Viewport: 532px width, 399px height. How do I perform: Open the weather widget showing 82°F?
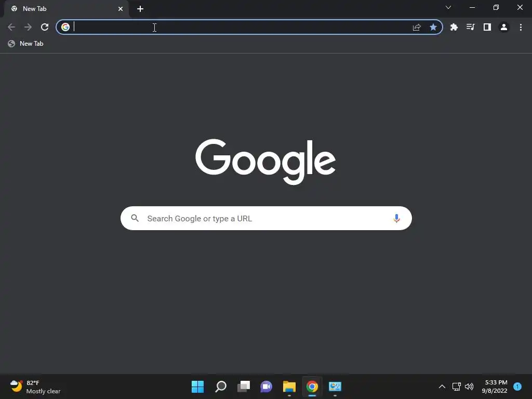tap(35, 387)
